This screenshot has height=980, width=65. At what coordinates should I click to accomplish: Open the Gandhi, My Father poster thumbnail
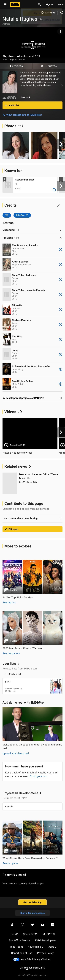(x=6, y=384)
